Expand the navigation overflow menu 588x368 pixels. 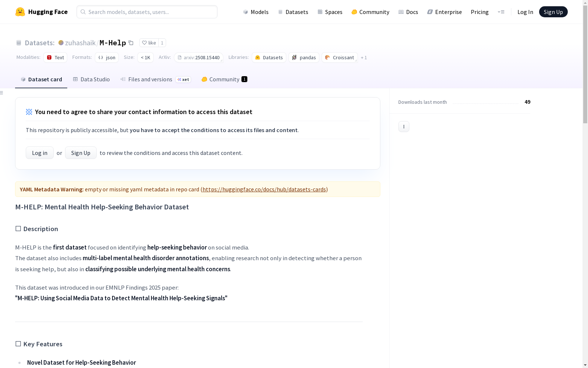pos(501,12)
